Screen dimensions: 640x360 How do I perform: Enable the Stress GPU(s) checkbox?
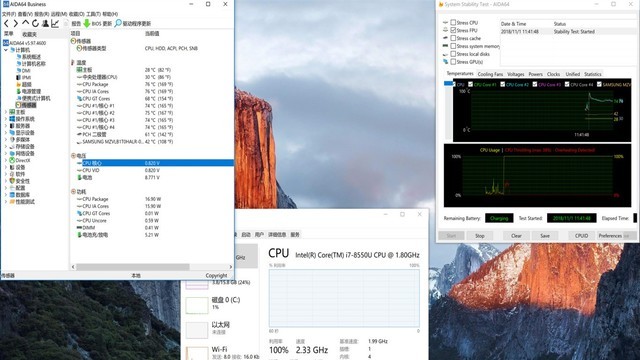(x=453, y=62)
